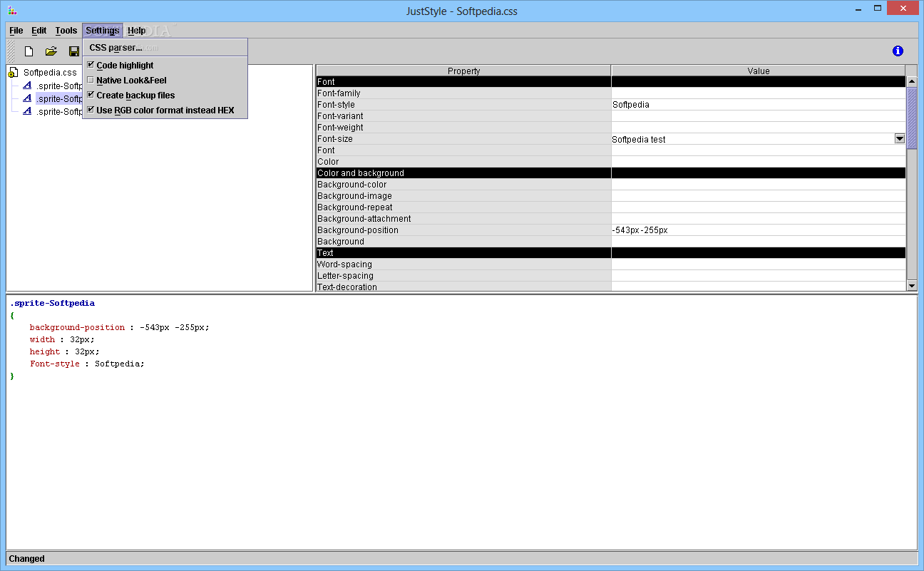
Task: Select the first .sprite-Softp rule in tree
Action: [x=60, y=86]
